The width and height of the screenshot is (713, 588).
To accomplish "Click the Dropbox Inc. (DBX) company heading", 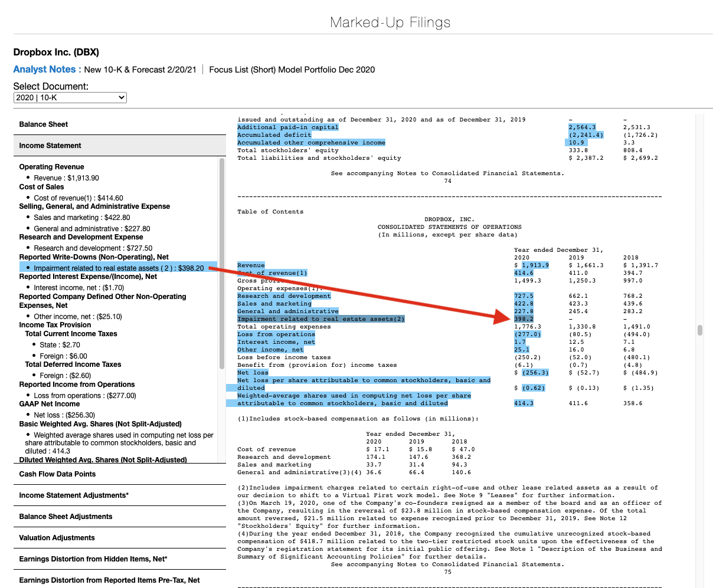I will click(x=56, y=52).
